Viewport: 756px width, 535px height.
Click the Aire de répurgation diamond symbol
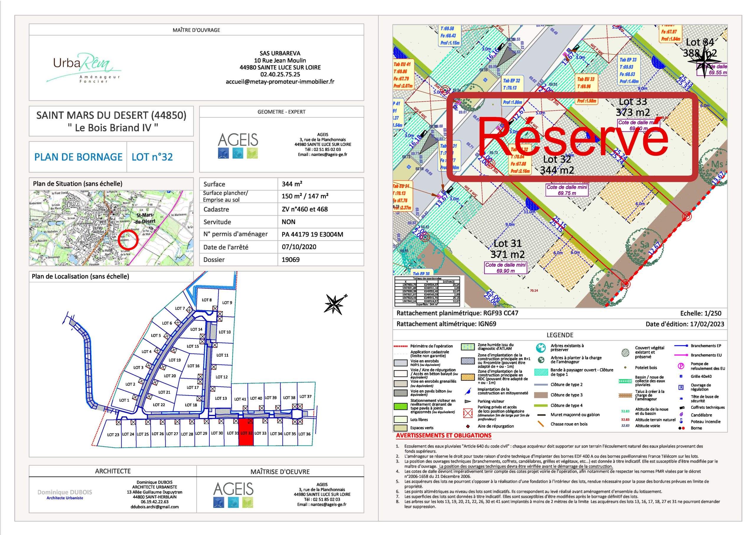467,426
